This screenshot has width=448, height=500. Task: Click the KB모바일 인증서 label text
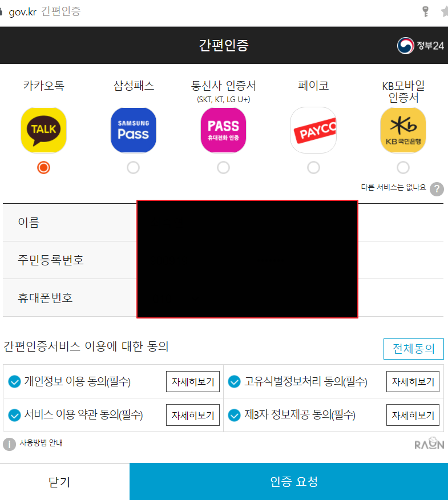click(x=403, y=91)
